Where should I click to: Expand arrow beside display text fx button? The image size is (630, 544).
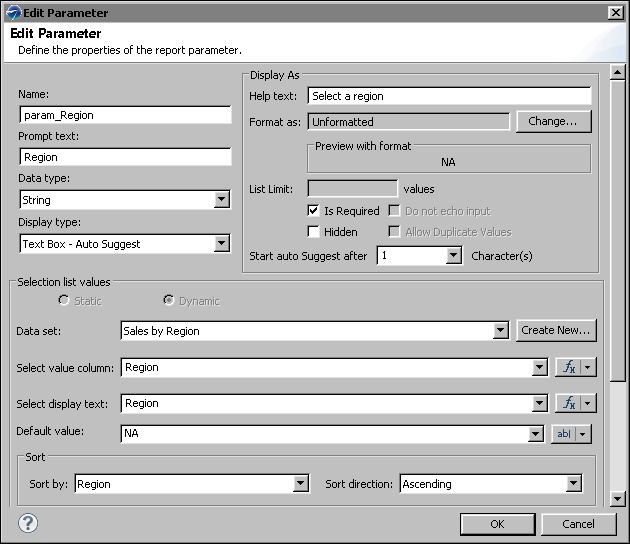pos(588,403)
